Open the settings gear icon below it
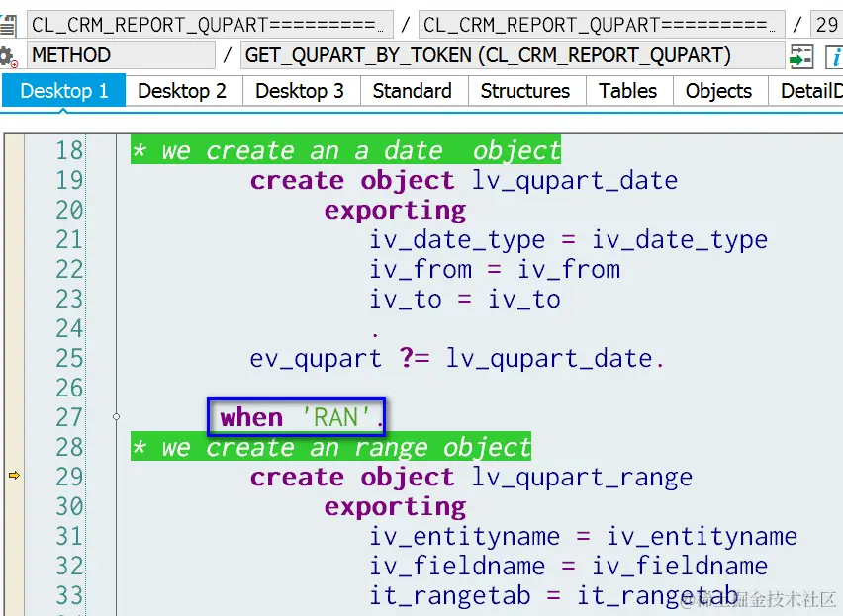Image resolution: width=843 pixels, height=616 pixels. pyautogui.click(x=11, y=56)
